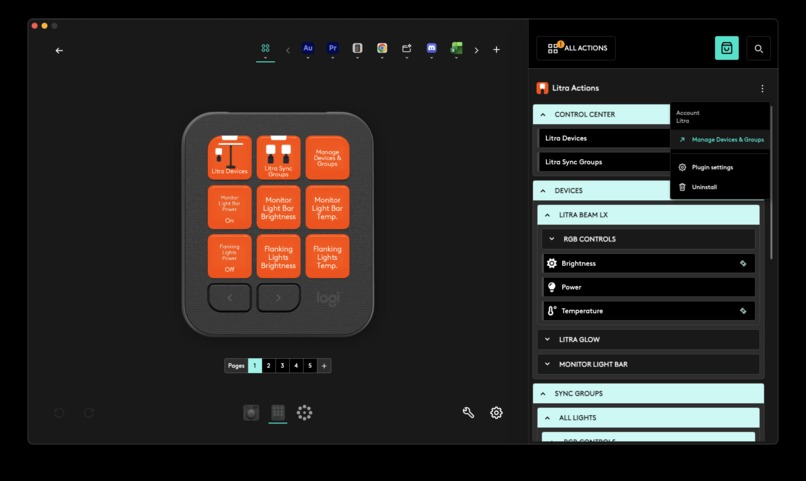Viewport: 806px width, 481px height.
Task: Click the Brightness row dial indicator icon
Action: click(743, 263)
